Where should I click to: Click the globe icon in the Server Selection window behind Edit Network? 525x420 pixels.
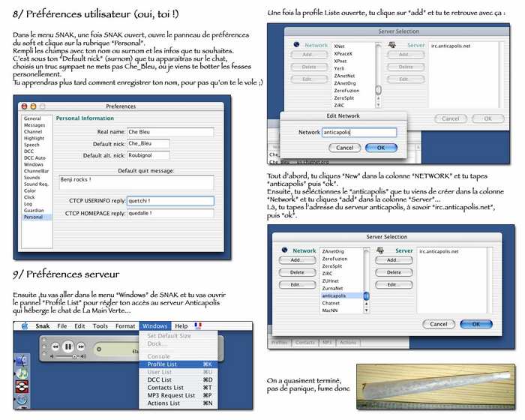296,44
